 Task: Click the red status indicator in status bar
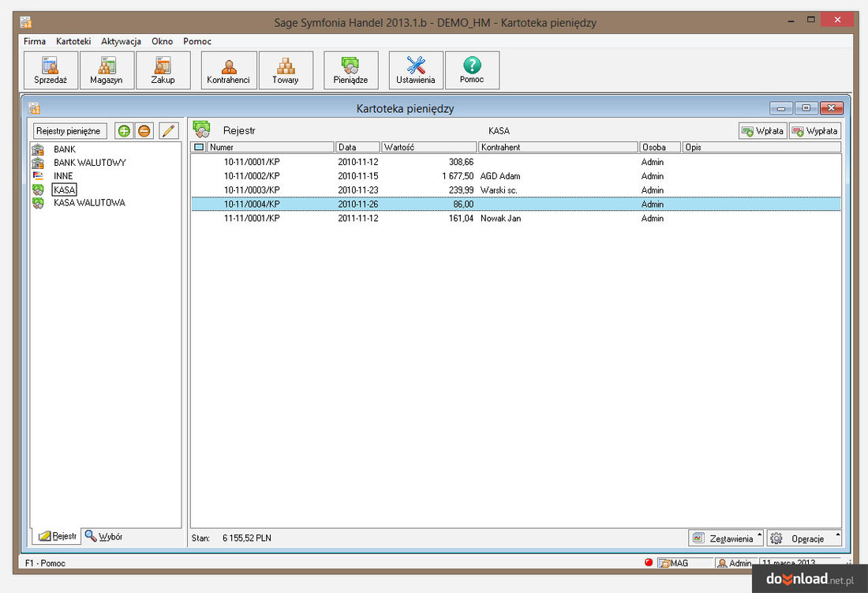pyautogui.click(x=649, y=562)
